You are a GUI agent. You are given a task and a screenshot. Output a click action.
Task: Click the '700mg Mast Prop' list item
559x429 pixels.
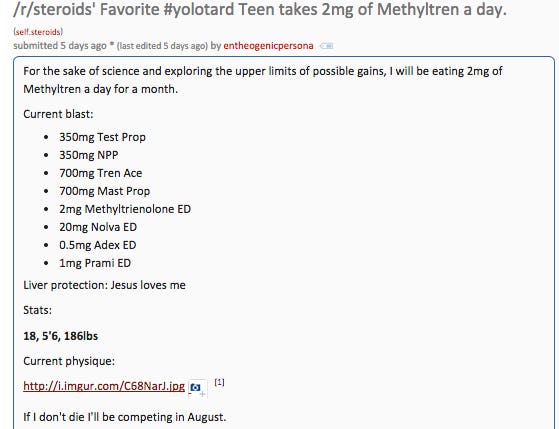(x=104, y=191)
